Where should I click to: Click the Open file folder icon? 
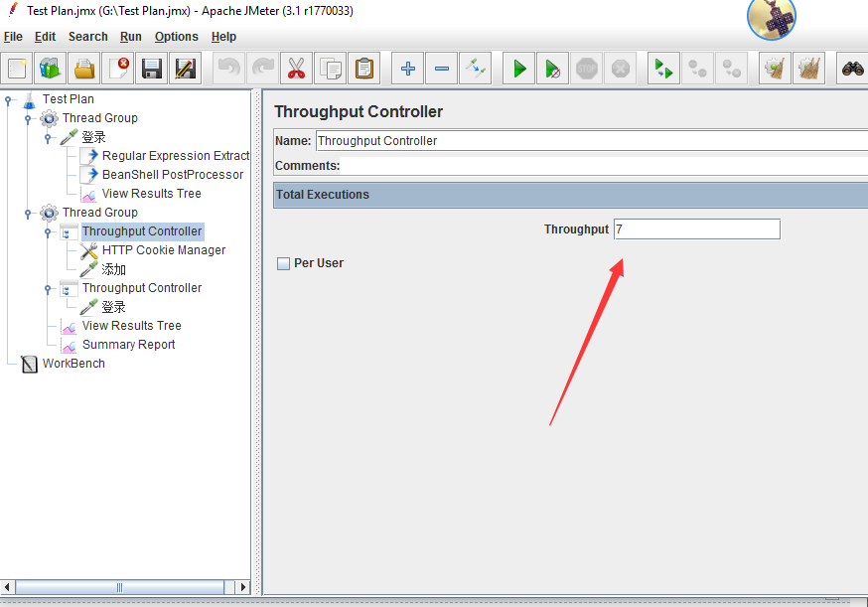(x=84, y=69)
